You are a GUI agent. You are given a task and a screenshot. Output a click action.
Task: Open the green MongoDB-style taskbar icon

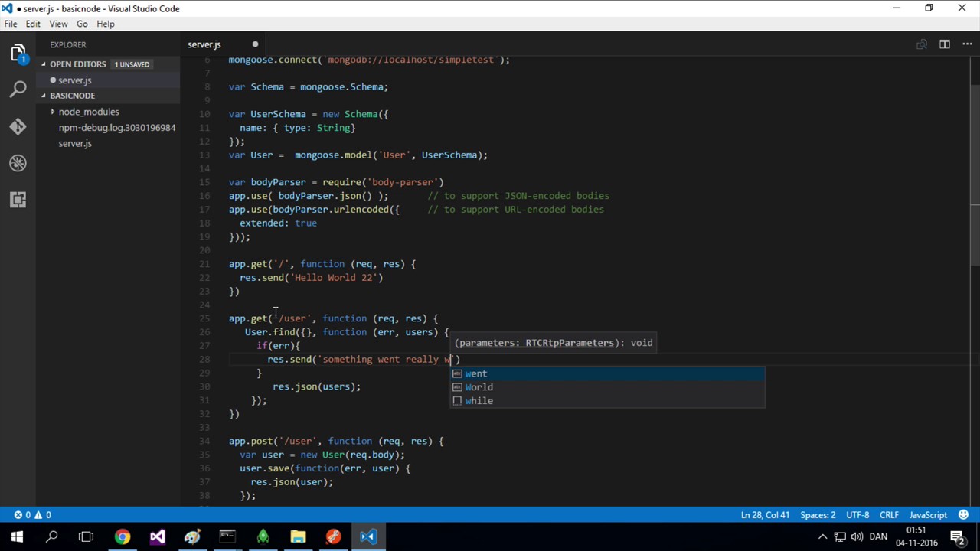tap(263, 537)
